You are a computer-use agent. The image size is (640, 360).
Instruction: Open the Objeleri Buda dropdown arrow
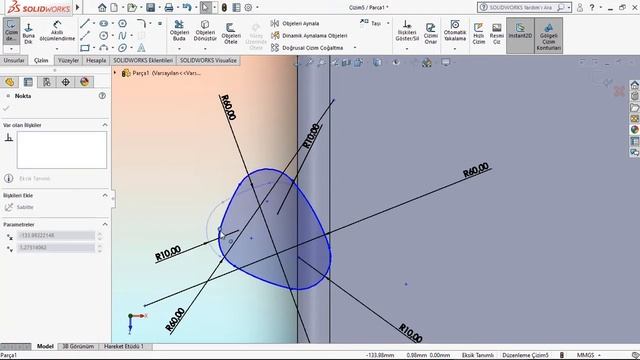(x=179, y=49)
